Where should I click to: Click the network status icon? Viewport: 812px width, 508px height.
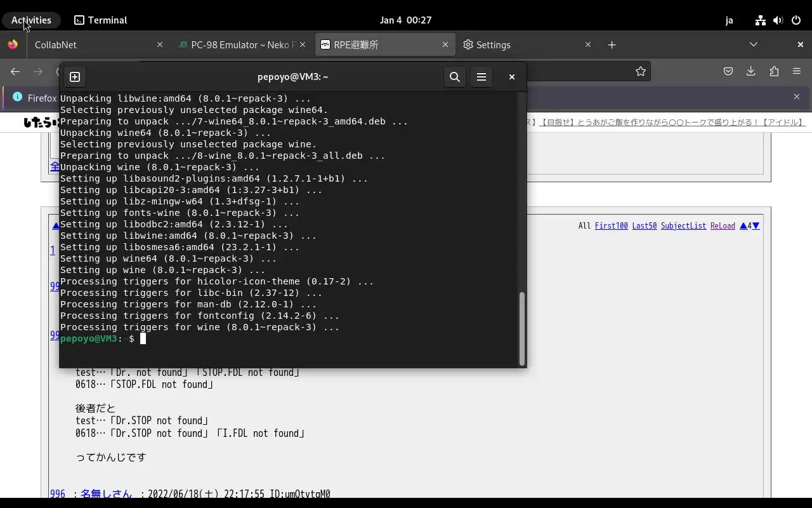(x=760, y=20)
